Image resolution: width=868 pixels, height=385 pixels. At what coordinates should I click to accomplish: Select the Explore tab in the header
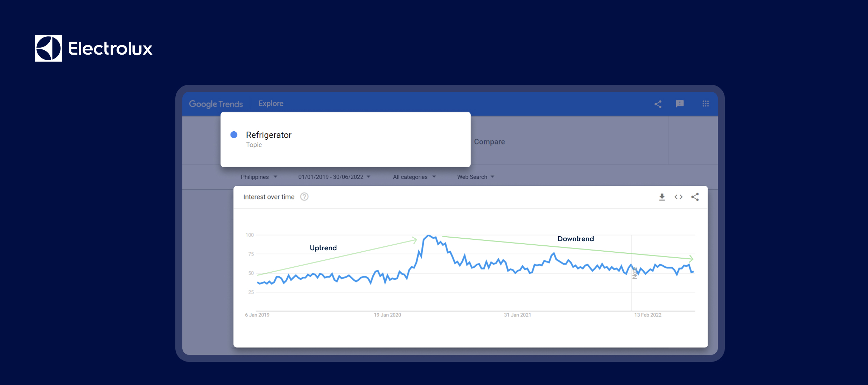point(271,103)
